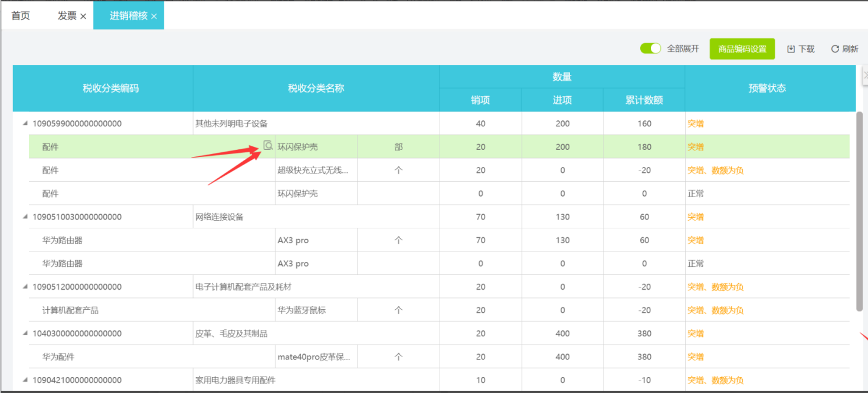Collapse the 1040300000000000000 category row
The width and height of the screenshot is (868, 393).
[x=25, y=333]
